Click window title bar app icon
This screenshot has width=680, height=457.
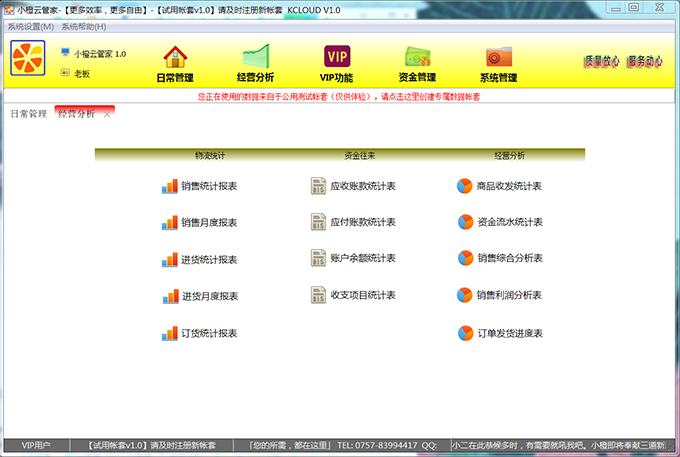click(x=9, y=10)
